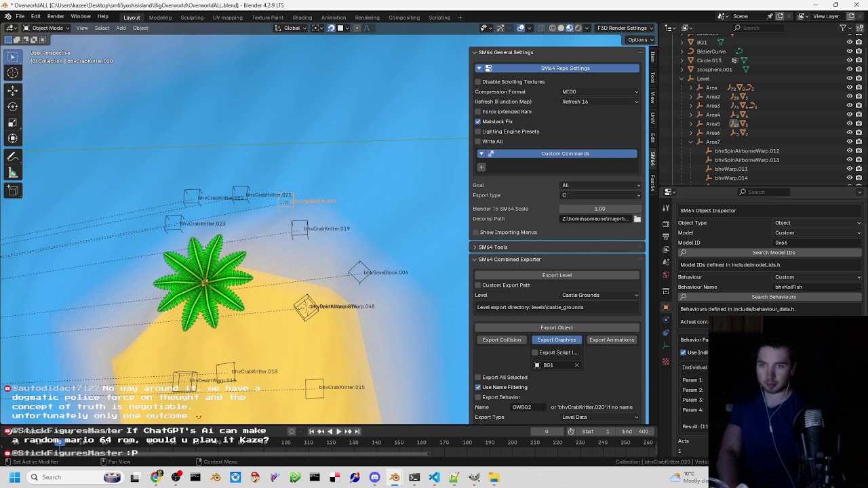The width and height of the screenshot is (868, 488).
Task: Uncheck Use Name Filtering checkbox
Action: click(x=478, y=387)
